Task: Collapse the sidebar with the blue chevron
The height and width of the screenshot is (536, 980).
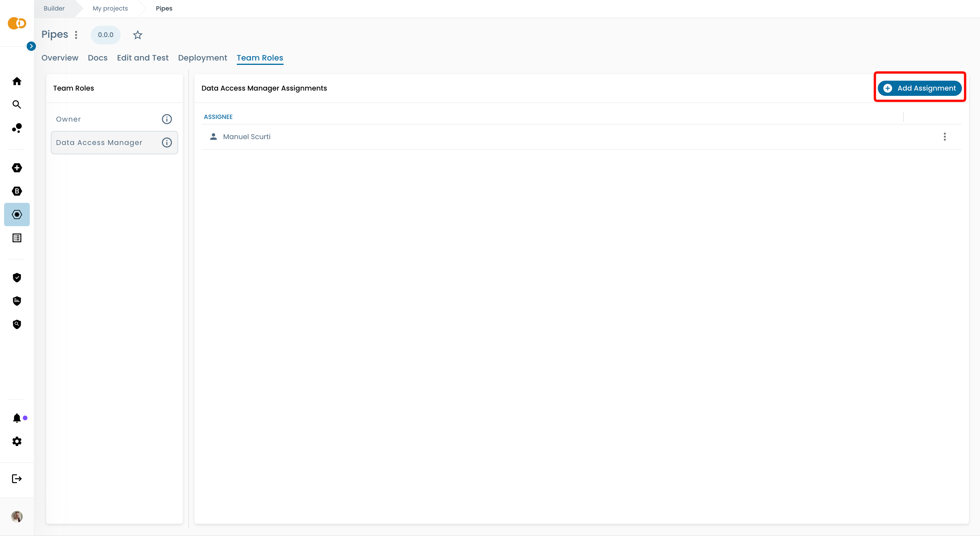Action: (31, 46)
